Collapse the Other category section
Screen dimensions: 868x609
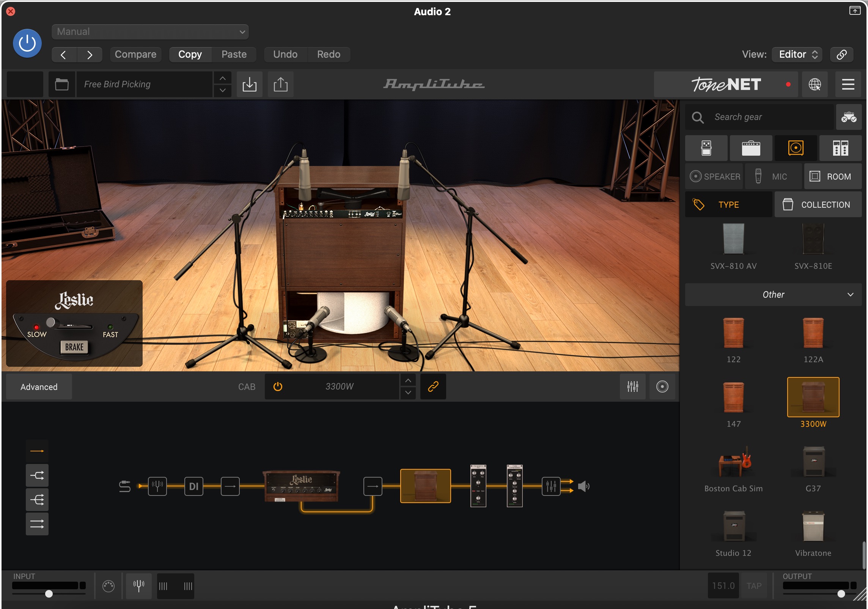pos(773,295)
